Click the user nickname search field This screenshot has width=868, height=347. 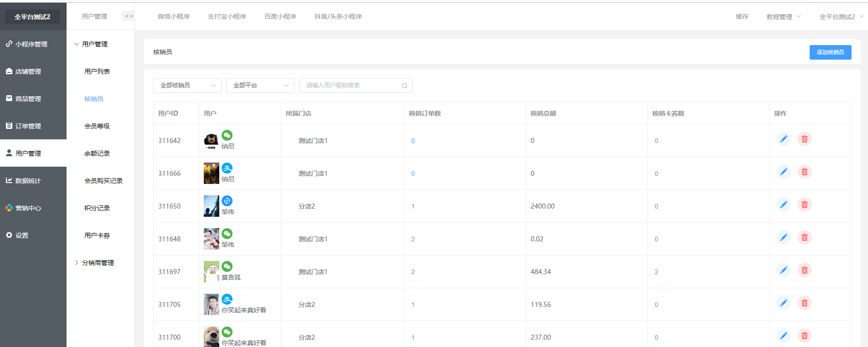pyautogui.click(x=356, y=86)
